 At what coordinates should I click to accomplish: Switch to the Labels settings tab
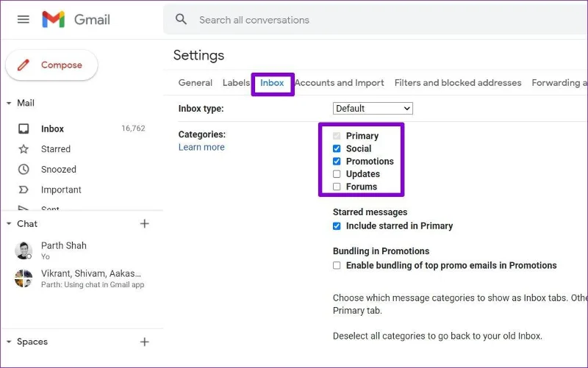pyautogui.click(x=236, y=83)
